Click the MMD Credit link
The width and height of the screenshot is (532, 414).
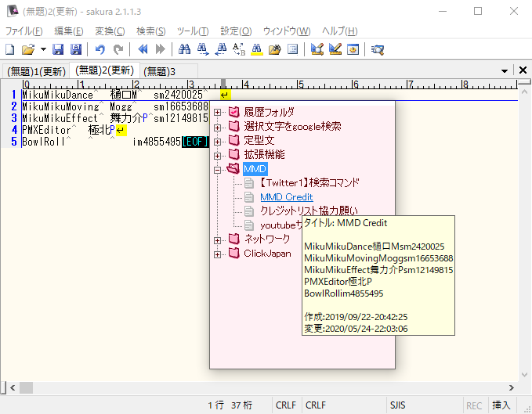(x=286, y=197)
